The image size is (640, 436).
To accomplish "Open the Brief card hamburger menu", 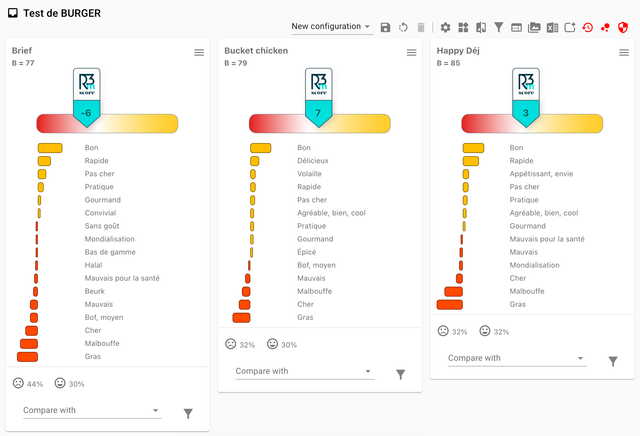I will (199, 52).
